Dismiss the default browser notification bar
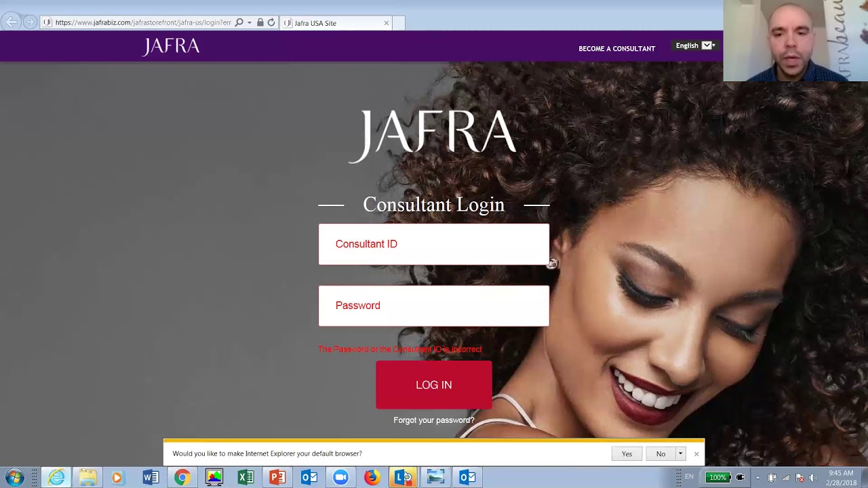The width and height of the screenshot is (868, 488). pyautogui.click(x=696, y=454)
